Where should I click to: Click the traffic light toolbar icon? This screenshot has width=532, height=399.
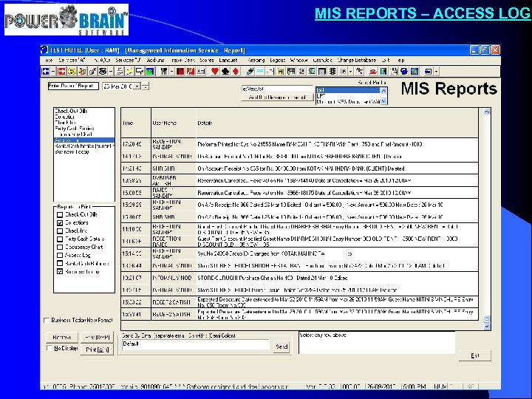[x=332, y=71]
